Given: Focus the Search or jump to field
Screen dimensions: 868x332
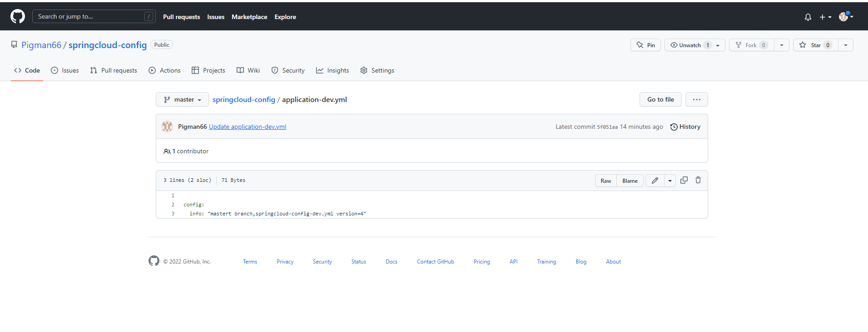Looking at the screenshot, I should (x=94, y=16).
